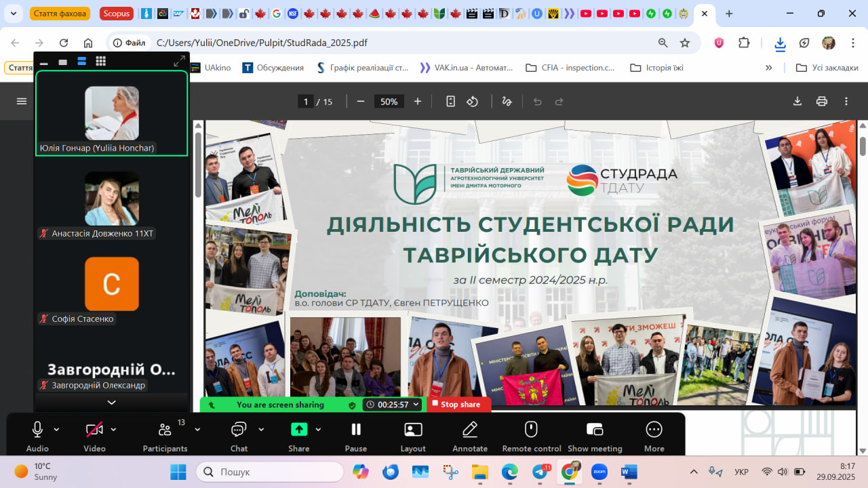Open the Windows Start menu

[x=178, y=472]
